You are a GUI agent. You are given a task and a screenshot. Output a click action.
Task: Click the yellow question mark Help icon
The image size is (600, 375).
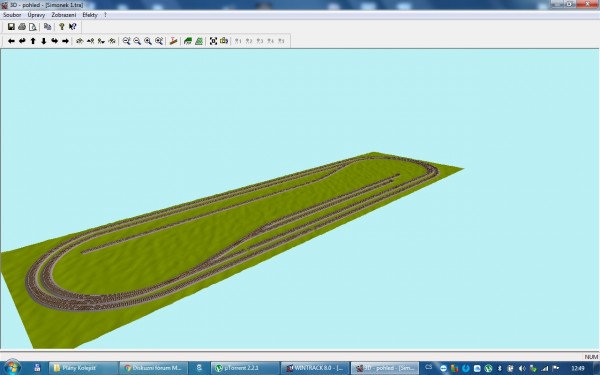(62, 27)
